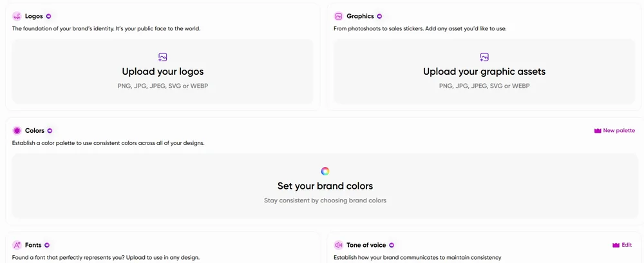The image size is (644, 263).
Task: Click the Fonts section icon
Action: (17, 245)
